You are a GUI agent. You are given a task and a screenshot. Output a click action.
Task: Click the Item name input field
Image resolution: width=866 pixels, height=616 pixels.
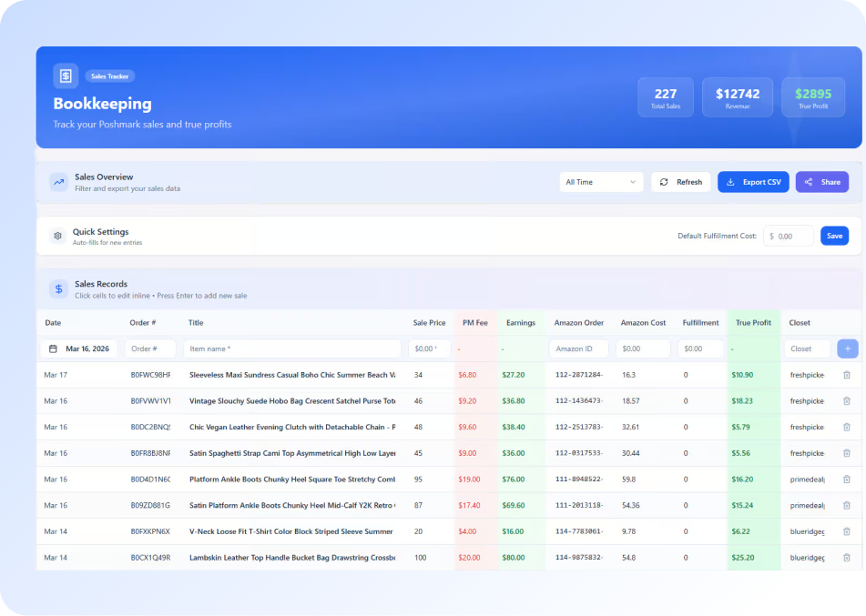(292, 348)
